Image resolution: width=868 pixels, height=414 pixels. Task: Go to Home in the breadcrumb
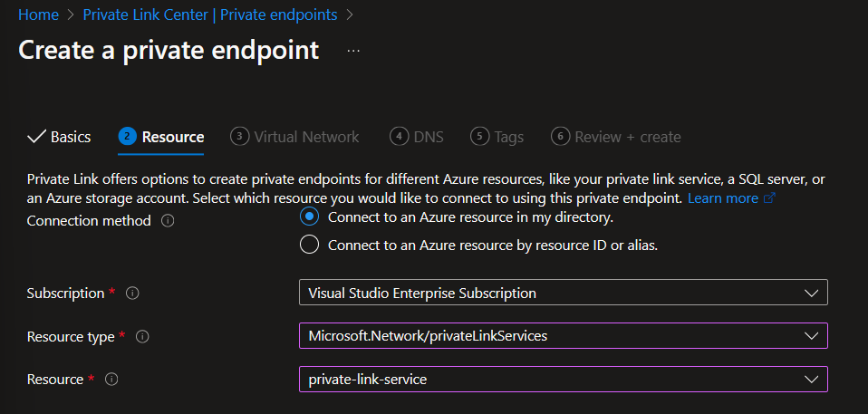click(38, 14)
